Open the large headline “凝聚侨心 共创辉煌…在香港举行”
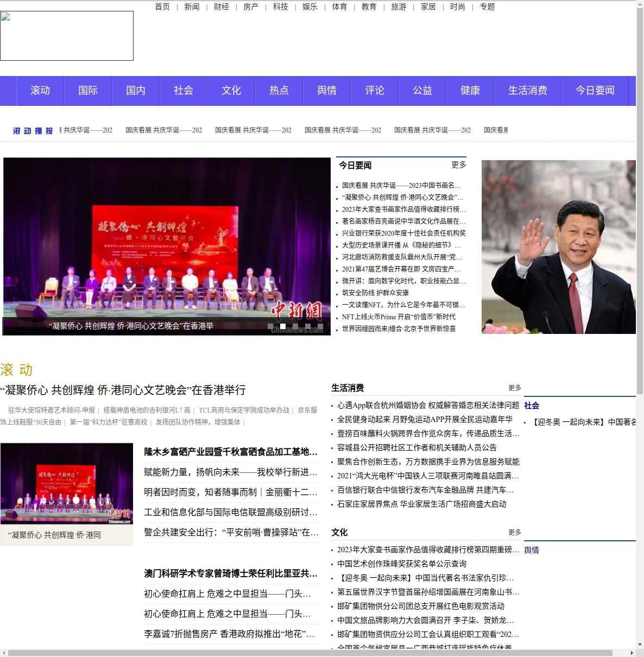Screen dimensions: 644x657 pyautogui.click(x=123, y=390)
